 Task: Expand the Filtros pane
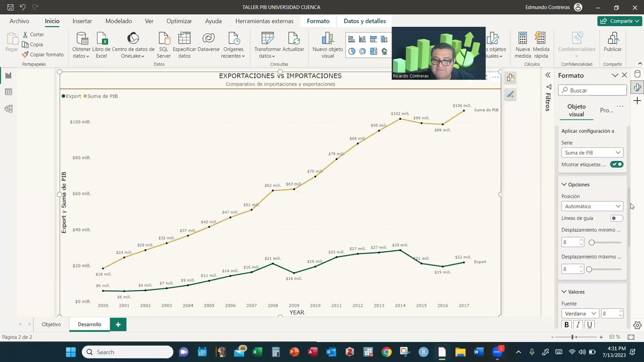click(x=548, y=75)
